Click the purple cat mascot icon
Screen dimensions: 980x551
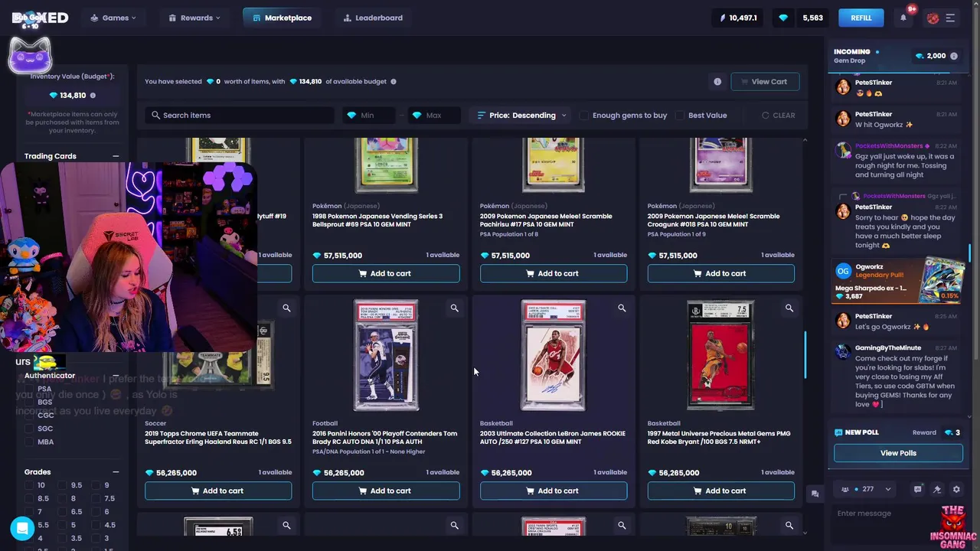30,57
